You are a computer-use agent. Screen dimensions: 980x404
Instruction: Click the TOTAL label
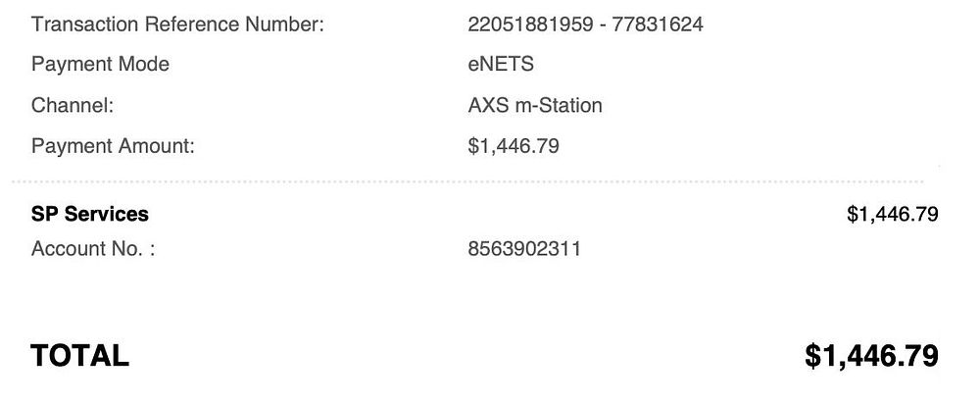79,355
